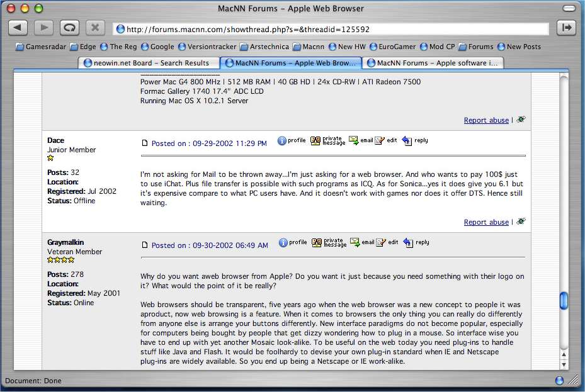This screenshot has height=392, width=585.
Task: Click the Go arrow beside the address bar
Action: pyautogui.click(x=566, y=28)
